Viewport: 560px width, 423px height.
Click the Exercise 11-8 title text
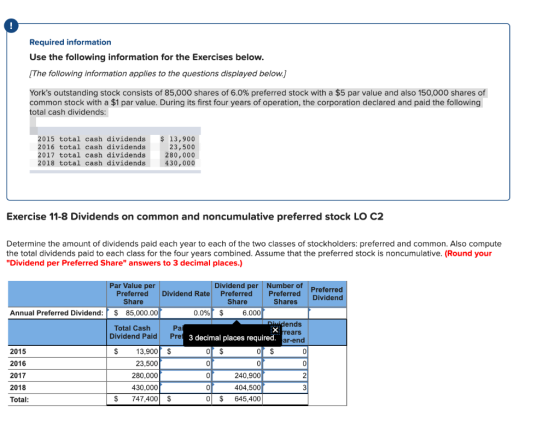tap(195, 217)
